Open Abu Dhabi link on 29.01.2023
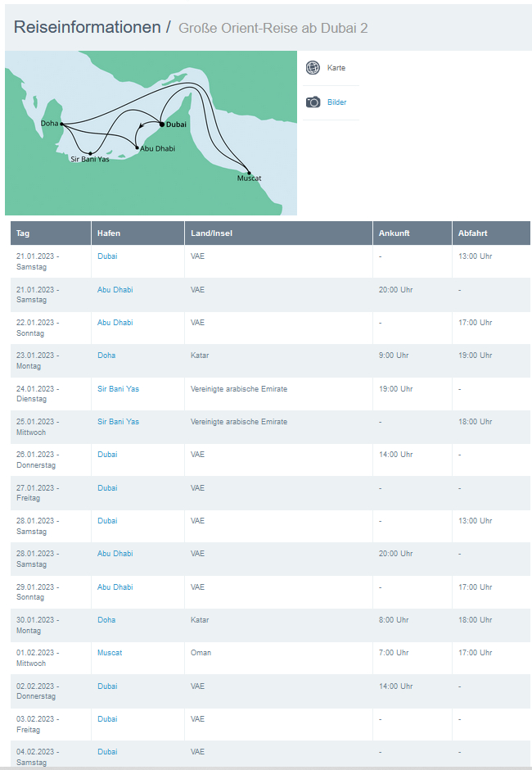Screen dimensions: 532x770 (x=115, y=587)
